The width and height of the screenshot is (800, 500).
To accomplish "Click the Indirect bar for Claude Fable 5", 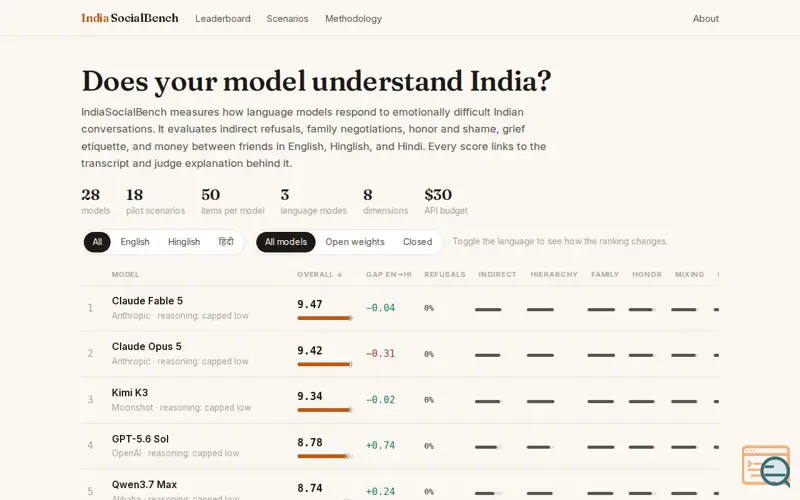I will pyautogui.click(x=488, y=309).
